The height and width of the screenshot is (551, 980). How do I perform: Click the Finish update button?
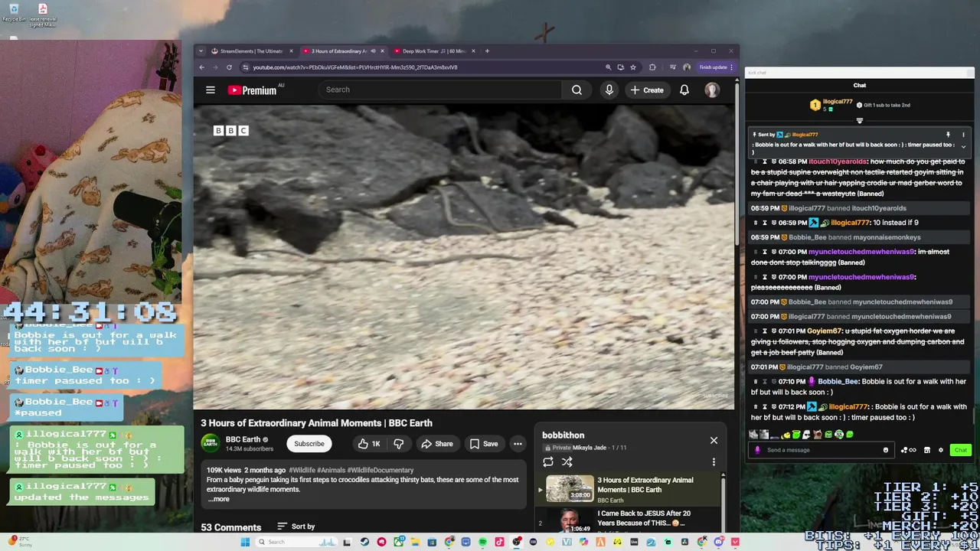[x=716, y=67]
